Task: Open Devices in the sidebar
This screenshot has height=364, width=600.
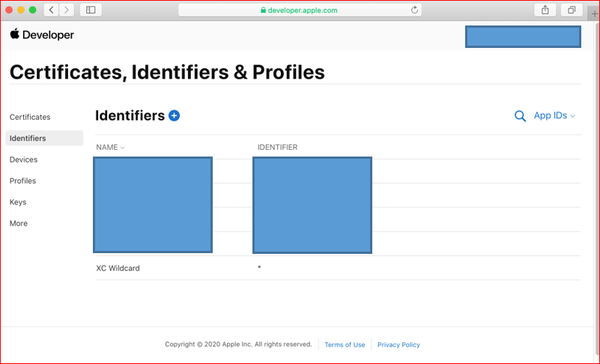Action: (23, 160)
